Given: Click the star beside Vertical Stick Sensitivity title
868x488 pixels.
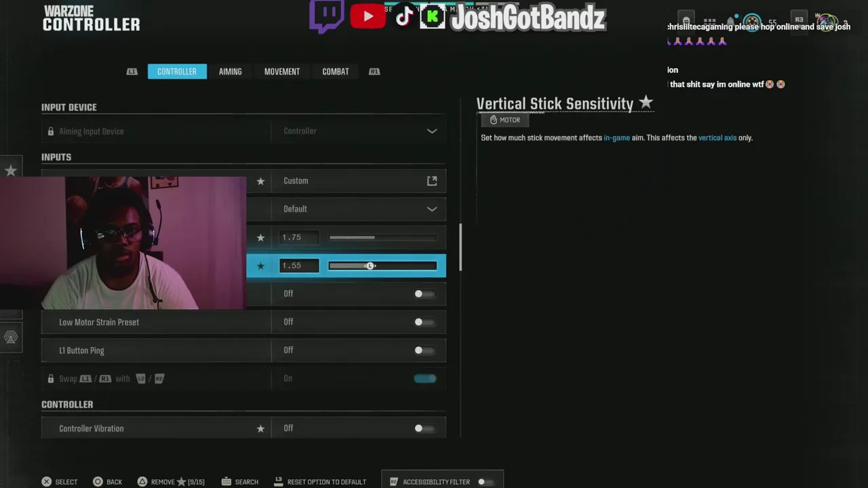Looking at the screenshot, I should point(646,102).
